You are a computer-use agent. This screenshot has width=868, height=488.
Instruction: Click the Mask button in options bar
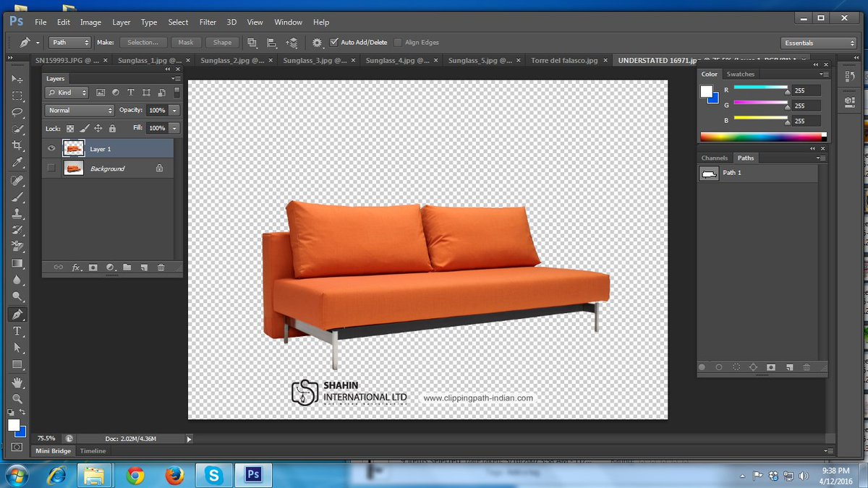click(x=186, y=43)
